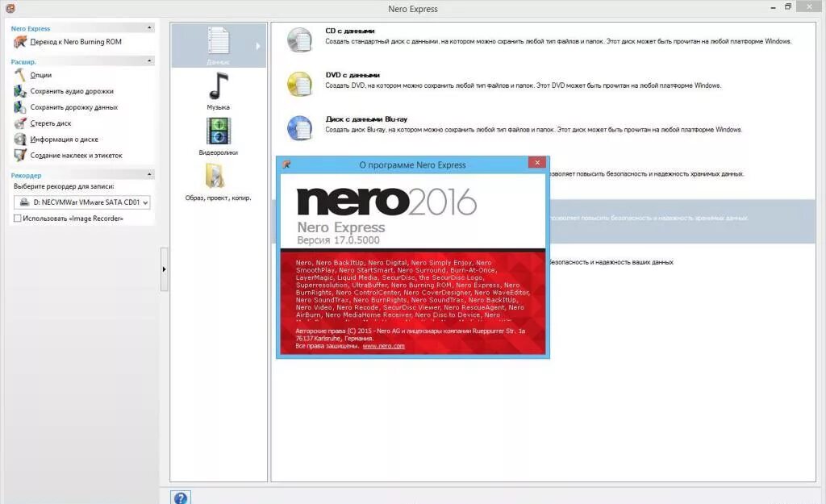Click the Версия 17.0.5000 text

point(338,240)
